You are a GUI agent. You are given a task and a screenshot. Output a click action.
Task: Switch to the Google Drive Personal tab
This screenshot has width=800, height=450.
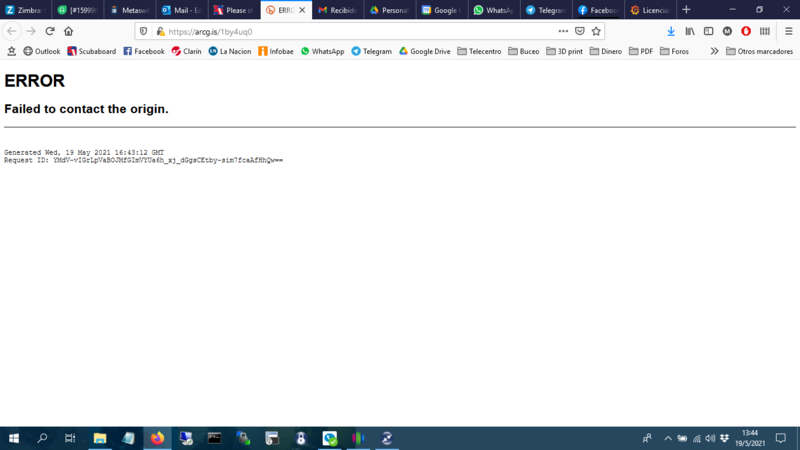[x=388, y=10]
